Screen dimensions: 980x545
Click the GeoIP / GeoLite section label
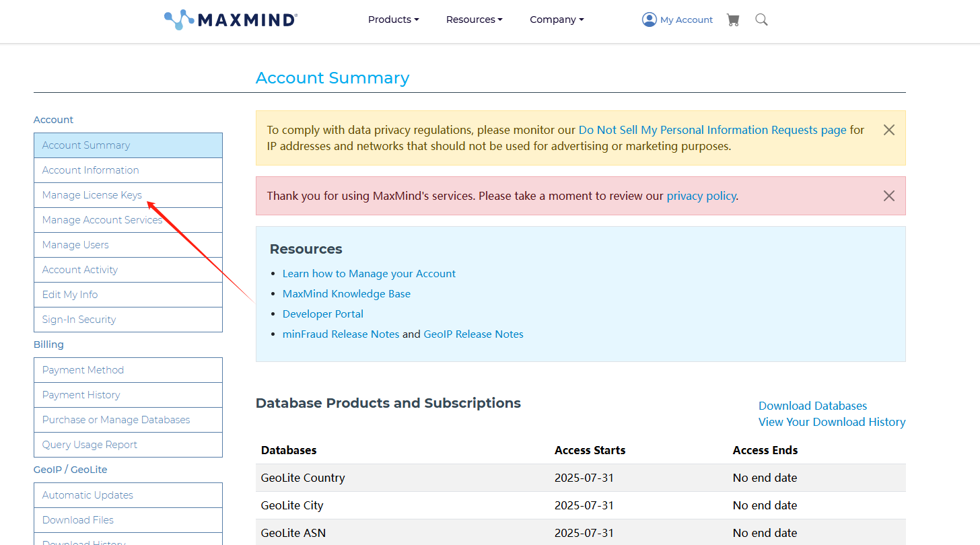tap(71, 470)
